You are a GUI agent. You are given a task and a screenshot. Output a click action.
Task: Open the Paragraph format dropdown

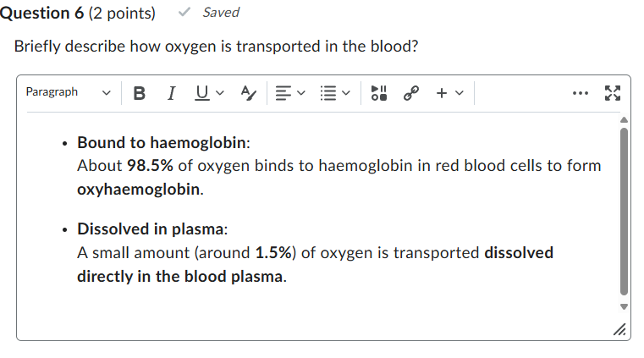69,92
